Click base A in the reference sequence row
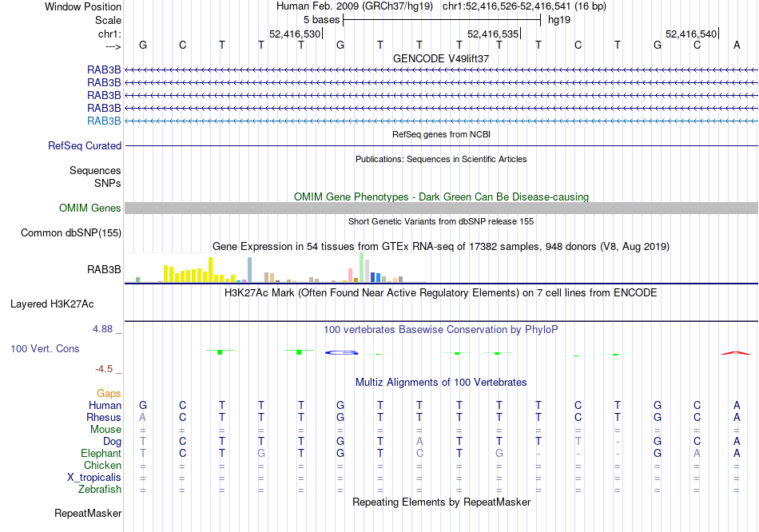The image size is (759, 532). 737,45
